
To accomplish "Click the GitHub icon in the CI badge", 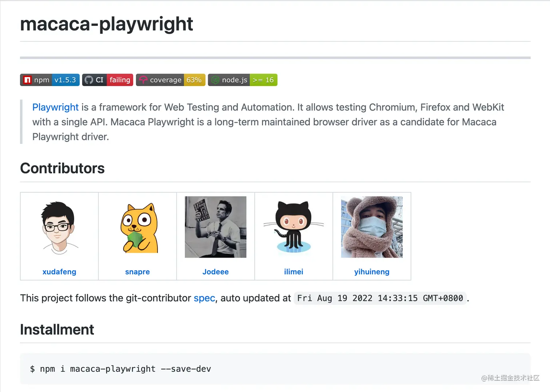I will click(x=89, y=80).
